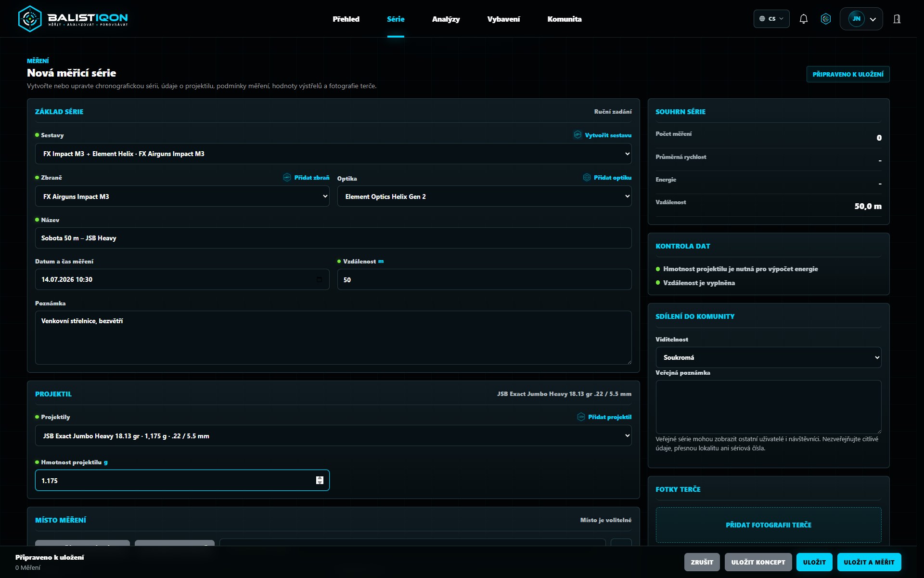924x578 pixels.
Task: Click the Balistiqon logo icon
Action: (x=30, y=19)
